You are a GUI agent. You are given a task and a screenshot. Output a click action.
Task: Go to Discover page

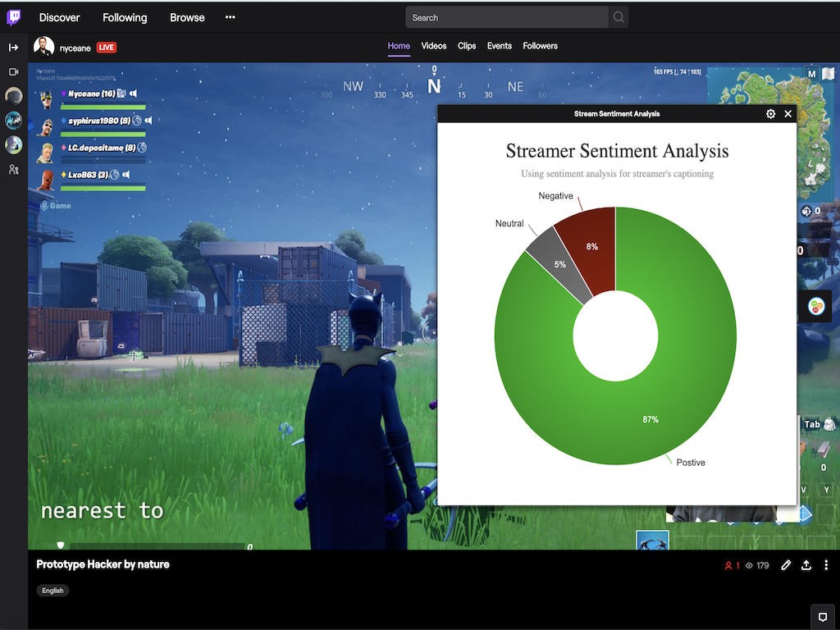point(59,18)
